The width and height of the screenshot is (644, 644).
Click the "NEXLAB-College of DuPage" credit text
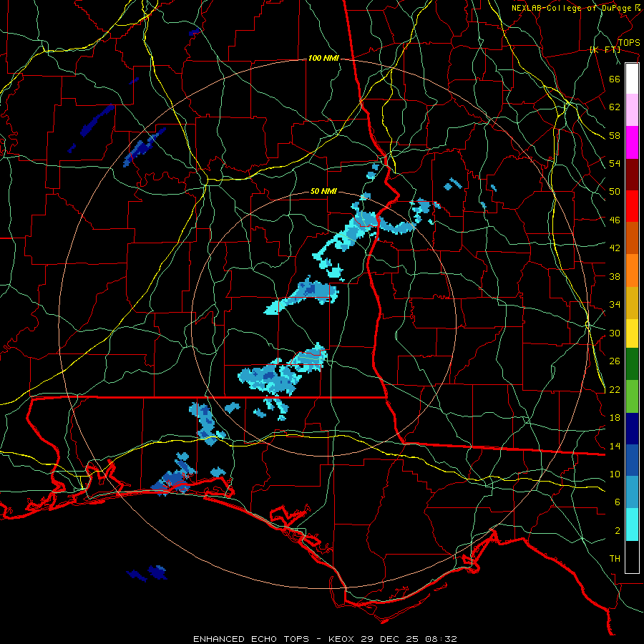(572, 8)
